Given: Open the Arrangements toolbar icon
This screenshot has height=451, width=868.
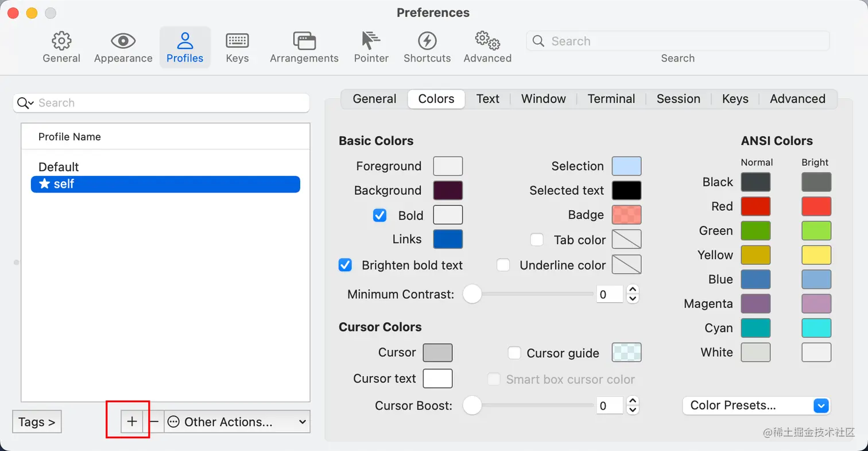Looking at the screenshot, I should tap(304, 47).
